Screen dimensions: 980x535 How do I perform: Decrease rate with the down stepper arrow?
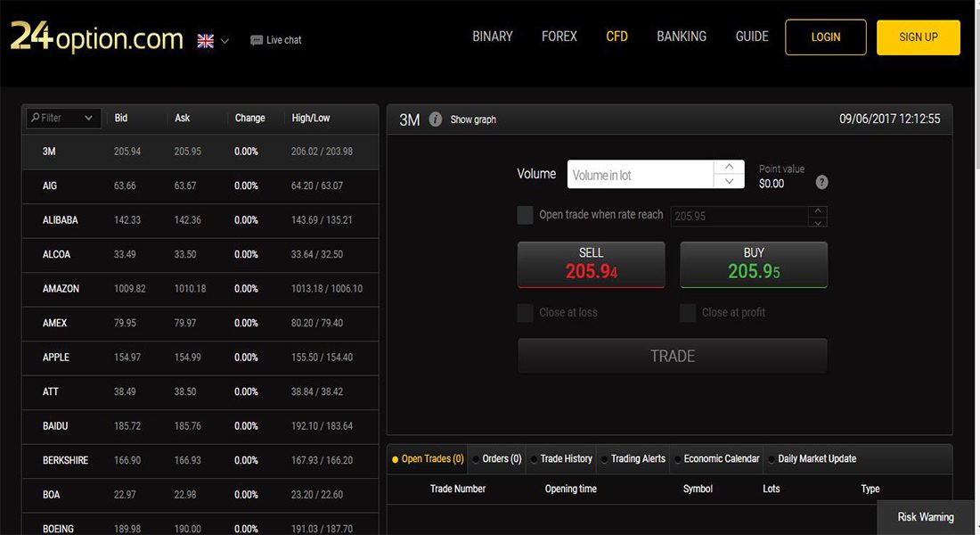point(818,222)
